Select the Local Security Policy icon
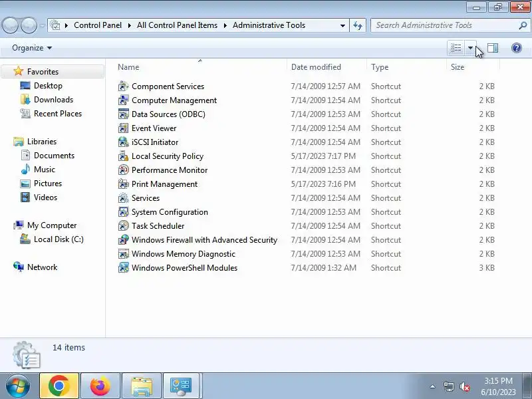 123,156
